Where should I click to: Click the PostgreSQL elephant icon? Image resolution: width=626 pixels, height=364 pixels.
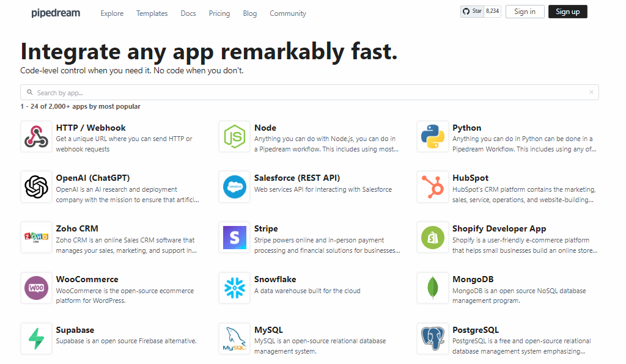click(433, 338)
